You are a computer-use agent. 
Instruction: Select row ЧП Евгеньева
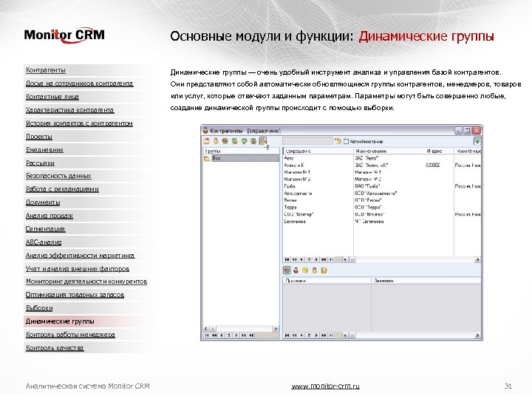[382, 222]
